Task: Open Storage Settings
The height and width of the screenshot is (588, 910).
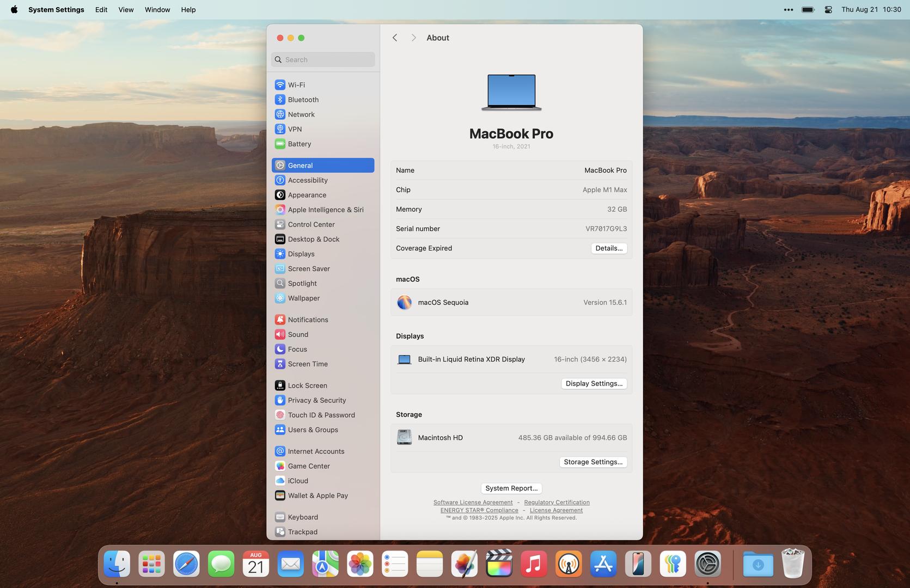Action: pos(593,462)
